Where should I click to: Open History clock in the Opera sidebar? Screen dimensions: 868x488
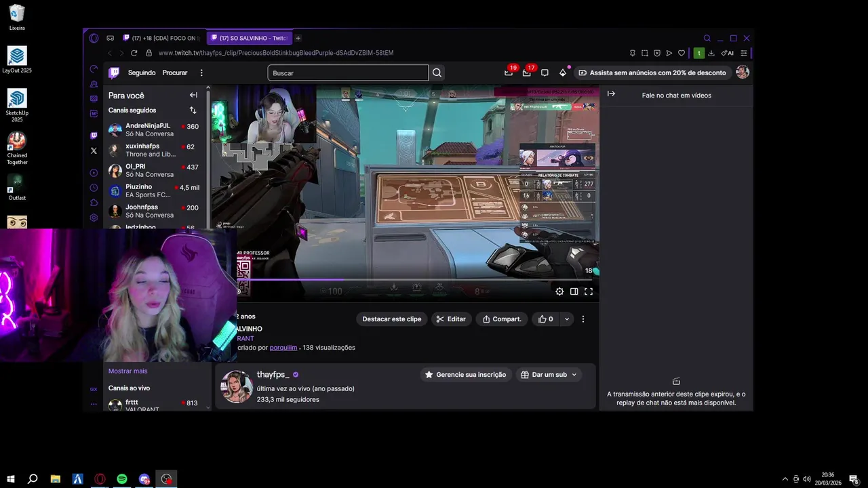click(x=94, y=188)
